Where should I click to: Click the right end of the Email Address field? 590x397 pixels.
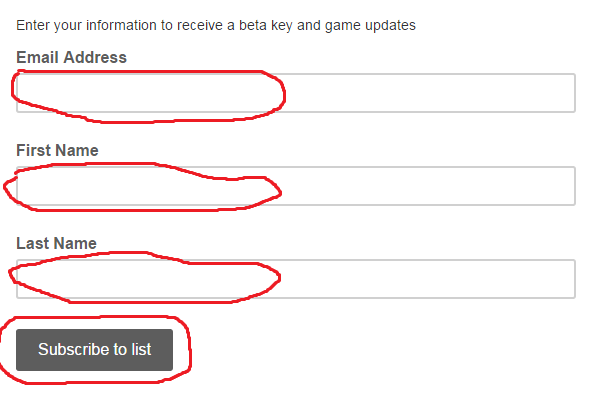557,93
